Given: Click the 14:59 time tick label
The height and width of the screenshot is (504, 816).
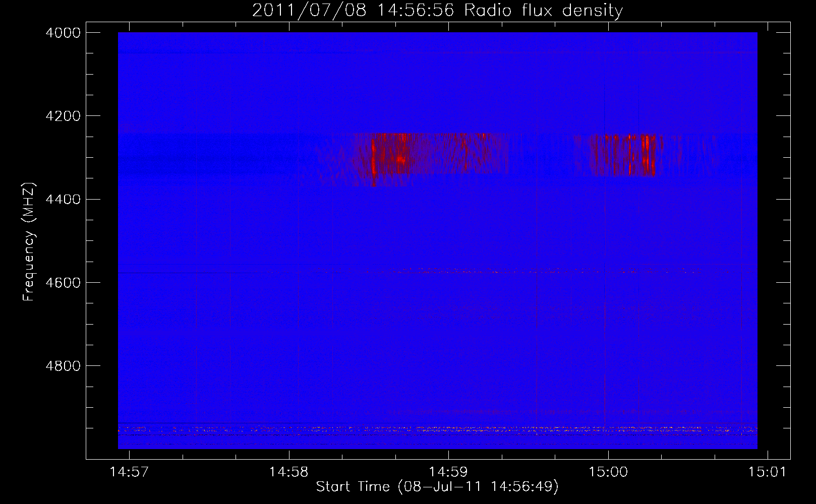Looking at the screenshot, I should (448, 472).
